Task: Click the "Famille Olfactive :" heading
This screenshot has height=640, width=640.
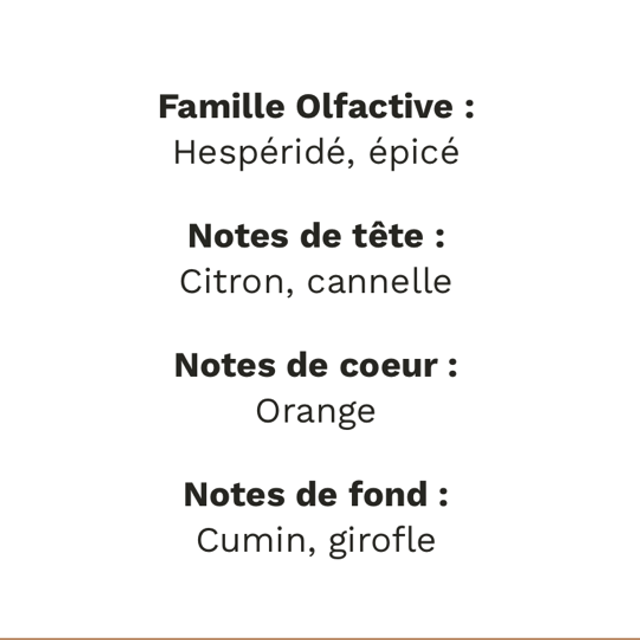Action: (x=316, y=106)
